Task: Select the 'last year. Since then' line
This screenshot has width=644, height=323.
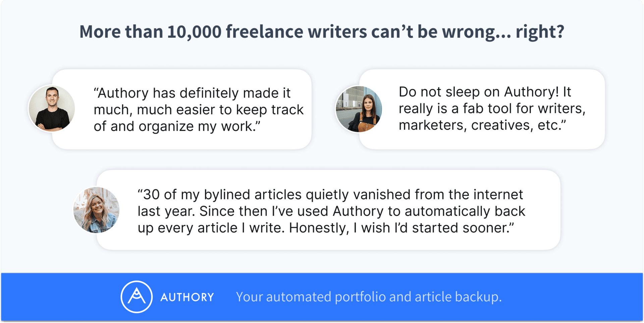Action: (331, 211)
